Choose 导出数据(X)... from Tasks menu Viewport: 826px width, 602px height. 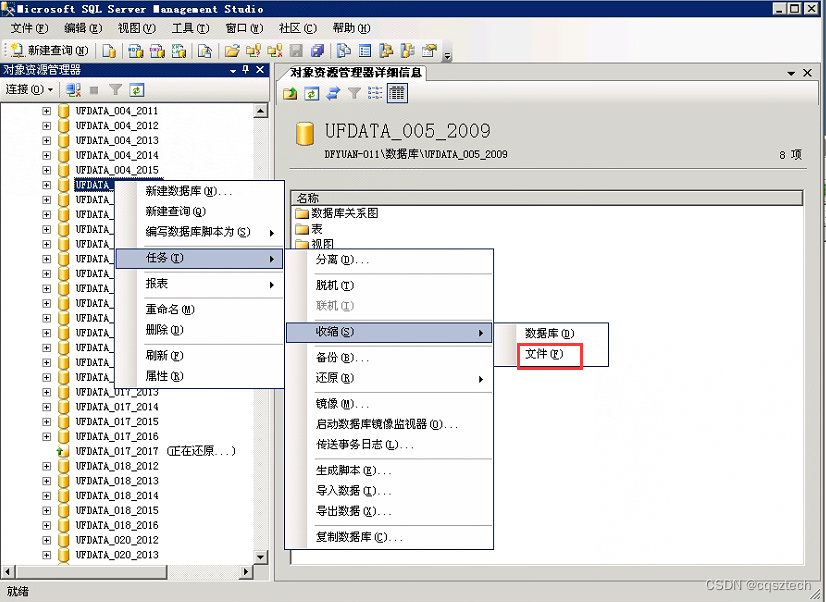click(x=389, y=511)
